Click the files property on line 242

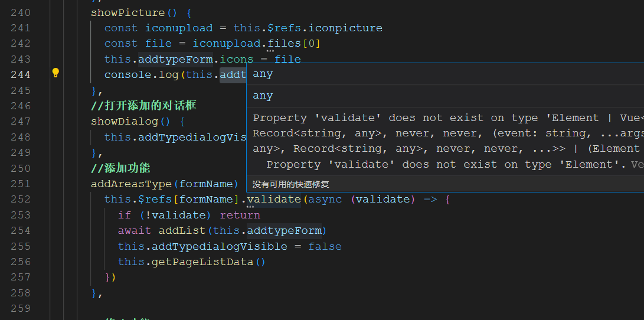[x=284, y=44]
